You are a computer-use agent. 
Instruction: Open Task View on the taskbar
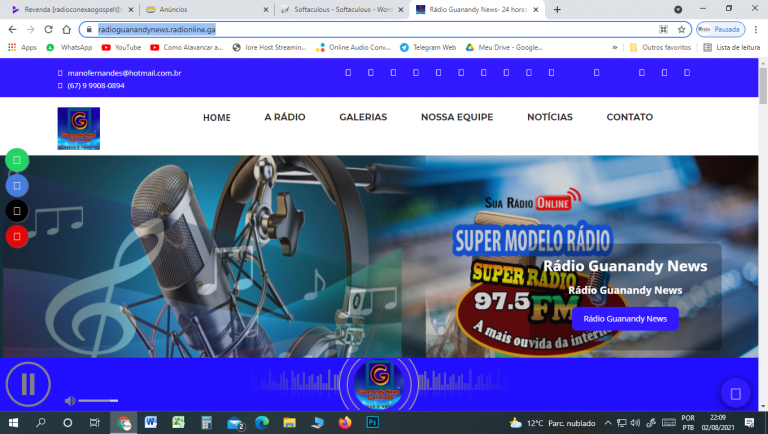[95, 423]
